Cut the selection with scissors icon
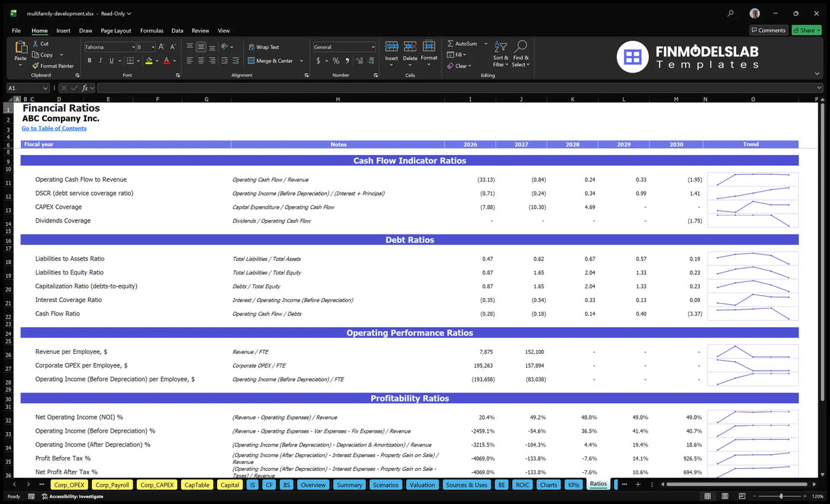Viewport: 830px width, 504px height. coord(36,44)
